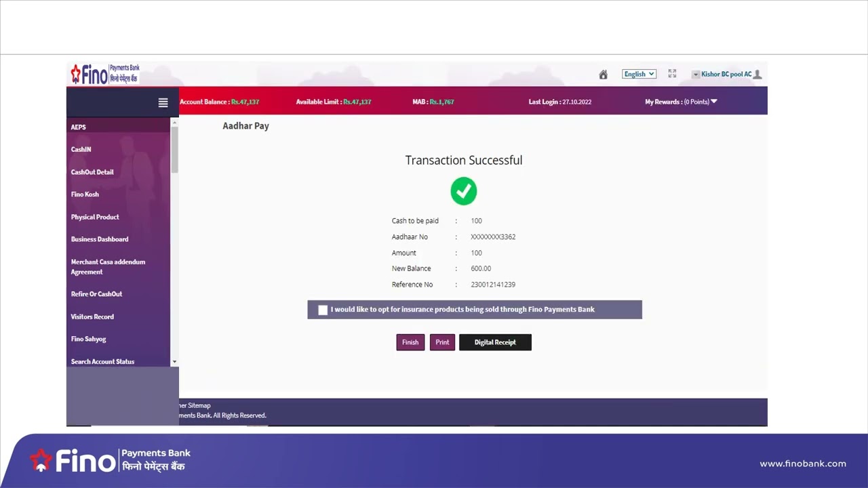Click Reference No value 230012141239

tap(493, 285)
